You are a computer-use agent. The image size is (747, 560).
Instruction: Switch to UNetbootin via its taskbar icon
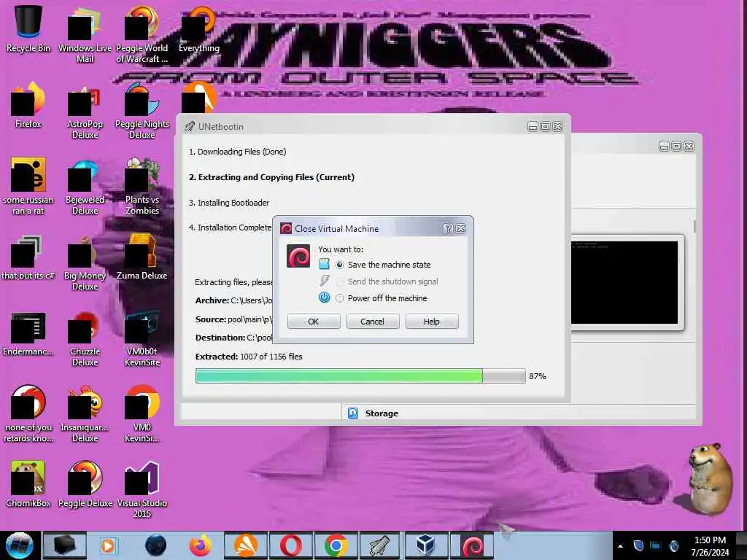click(x=379, y=545)
